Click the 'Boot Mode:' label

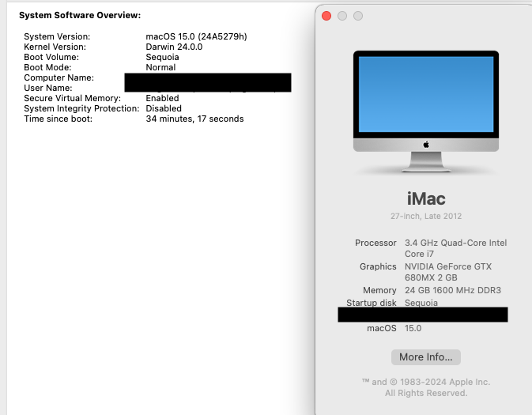[x=47, y=67]
